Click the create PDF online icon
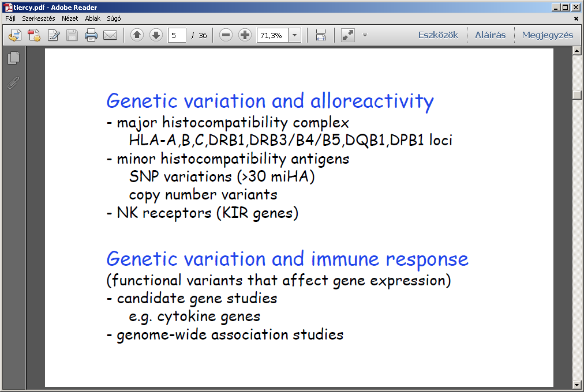 15,35
